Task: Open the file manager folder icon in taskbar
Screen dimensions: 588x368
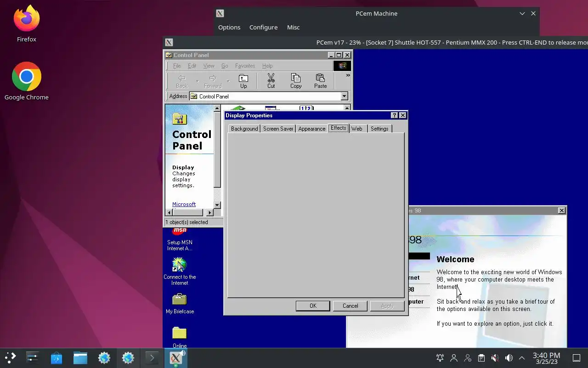Action: [x=80, y=357]
